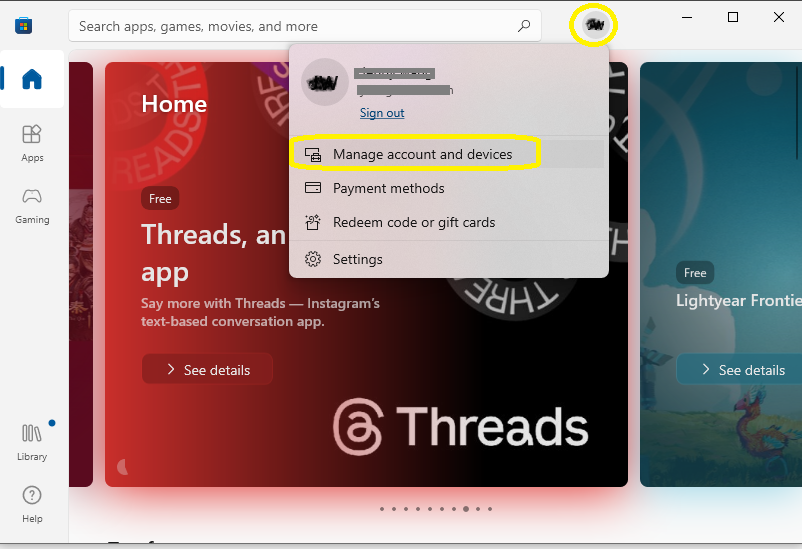Open Gaming section in sidebar
Viewport: 802px width, 549px height.
click(x=32, y=206)
